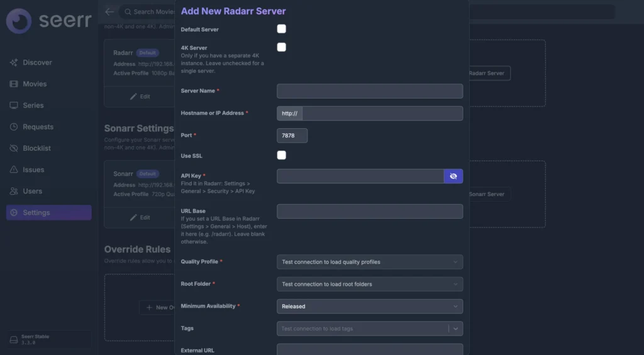The height and width of the screenshot is (355, 644).
Task: Click the URL Base input field
Action: click(370, 211)
